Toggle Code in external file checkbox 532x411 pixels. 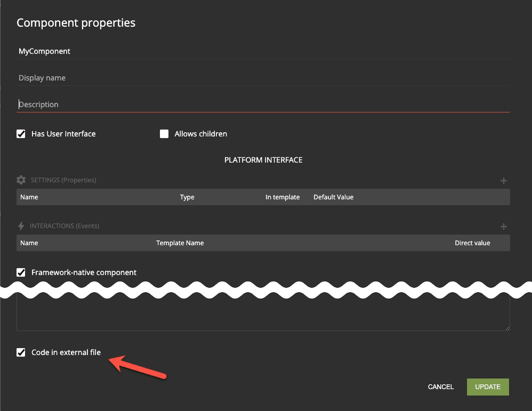click(x=21, y=352)
